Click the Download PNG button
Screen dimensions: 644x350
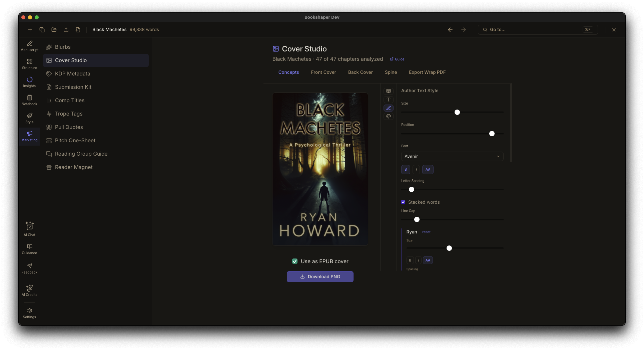(x=320, y=277)
